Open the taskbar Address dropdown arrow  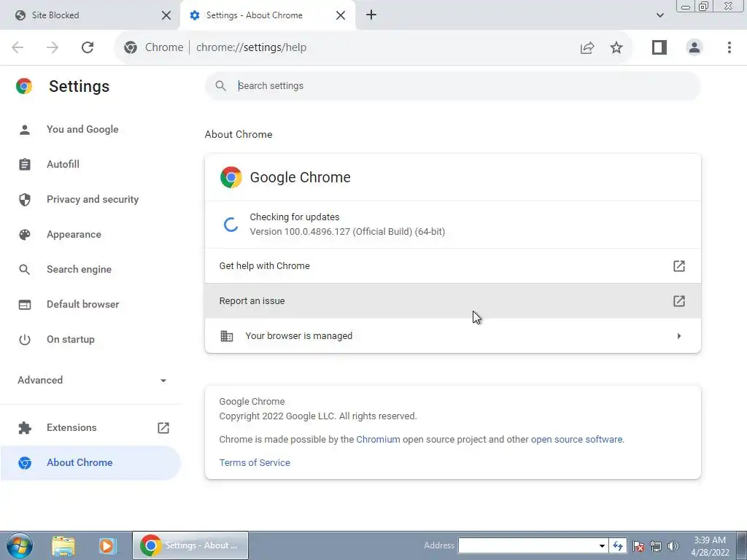[x=602, y=545]
